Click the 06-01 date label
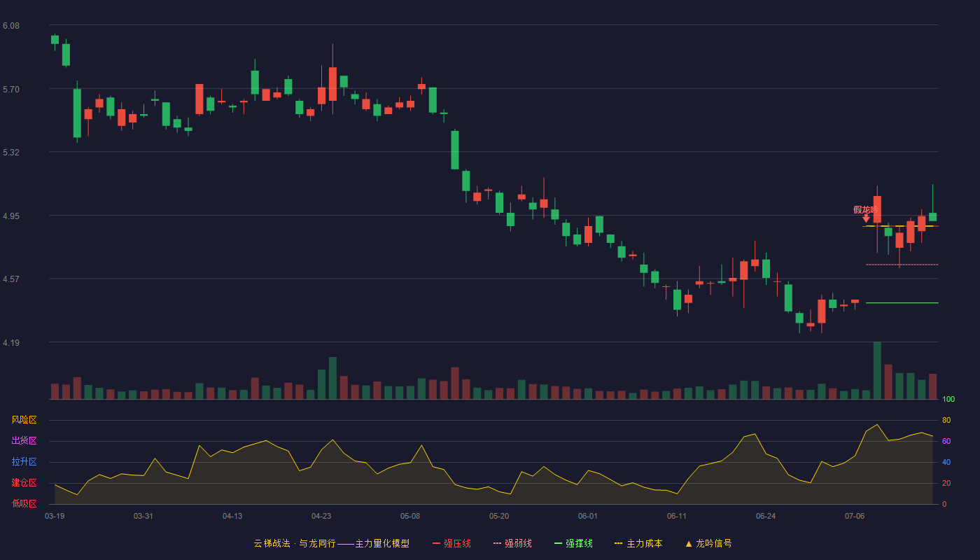Screen dimensions: 980x560 click(x=588, y=516)
